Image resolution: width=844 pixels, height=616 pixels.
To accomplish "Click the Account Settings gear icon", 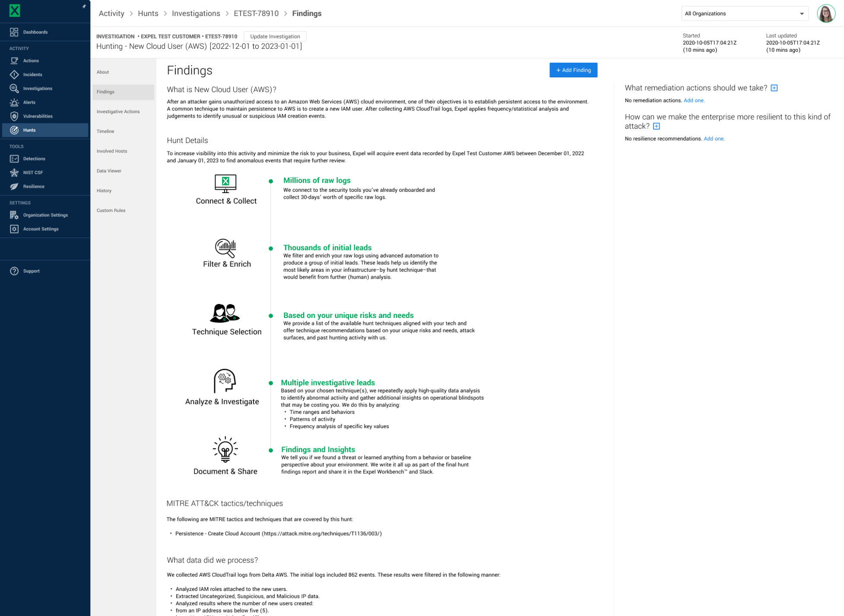I will coord(14,229).
